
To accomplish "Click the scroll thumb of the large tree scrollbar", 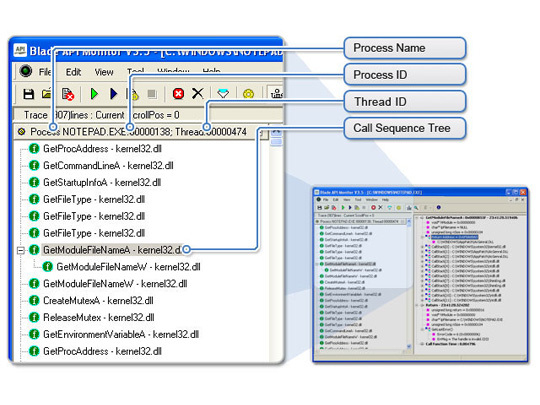I will pyautogui.click(x=276, y=142).
